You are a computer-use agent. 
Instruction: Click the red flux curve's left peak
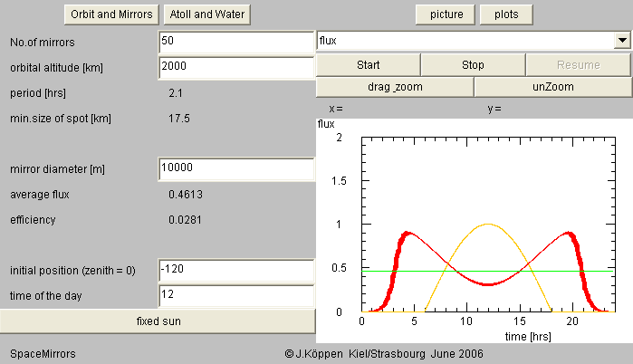point(408,233)
